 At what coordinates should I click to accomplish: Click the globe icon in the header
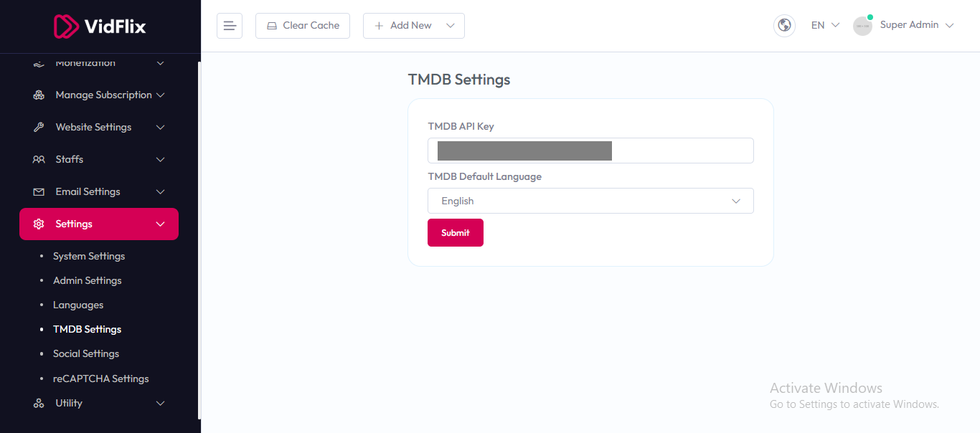[784, 26]
